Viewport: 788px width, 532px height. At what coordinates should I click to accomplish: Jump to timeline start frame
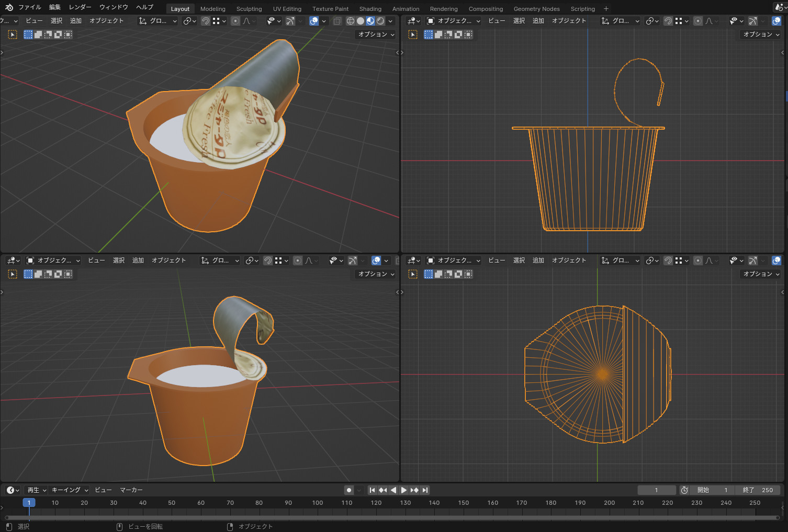pyautogui.click(x=372, y=490)
